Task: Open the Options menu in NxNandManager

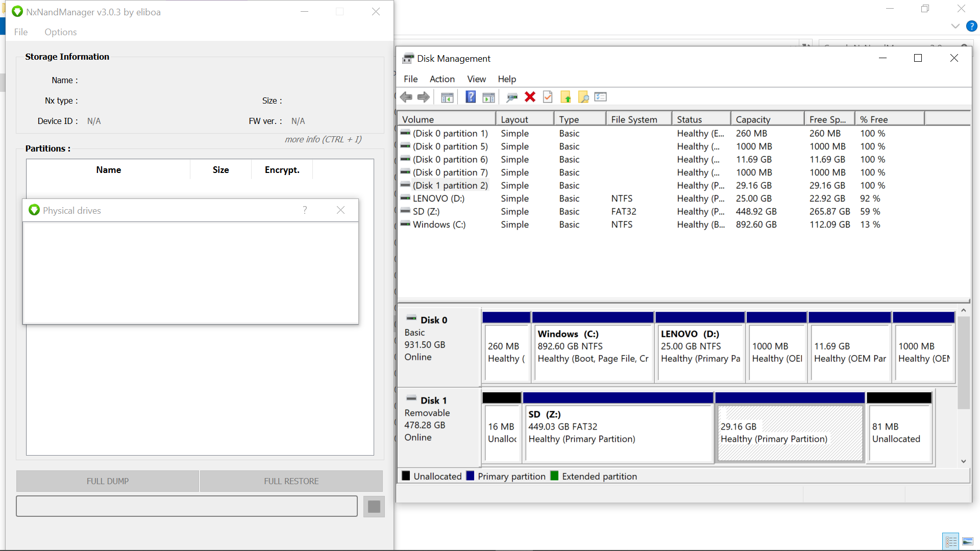Action: (x=60, y=32)
